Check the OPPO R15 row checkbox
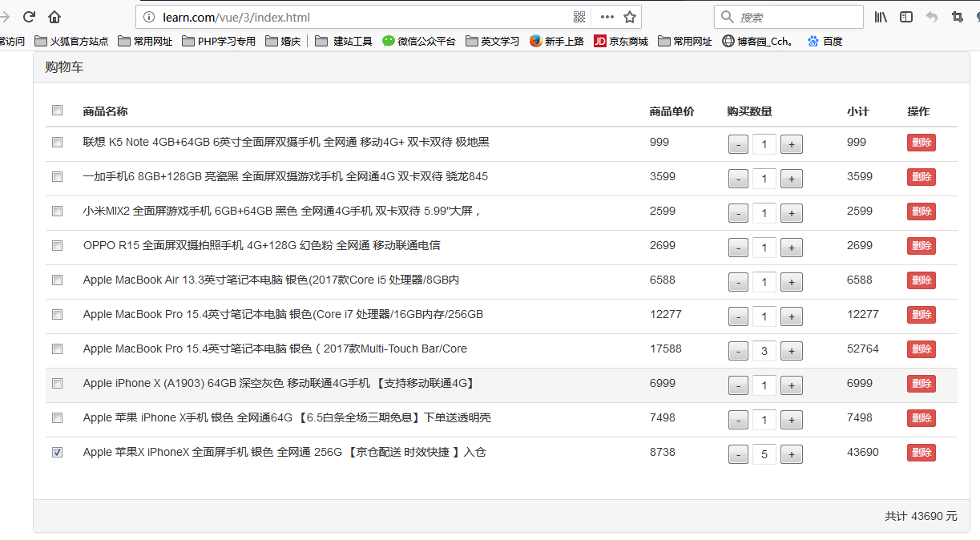The width and height of the screenshot is (980, 540). pyautogui.click(x=57, y=245)
